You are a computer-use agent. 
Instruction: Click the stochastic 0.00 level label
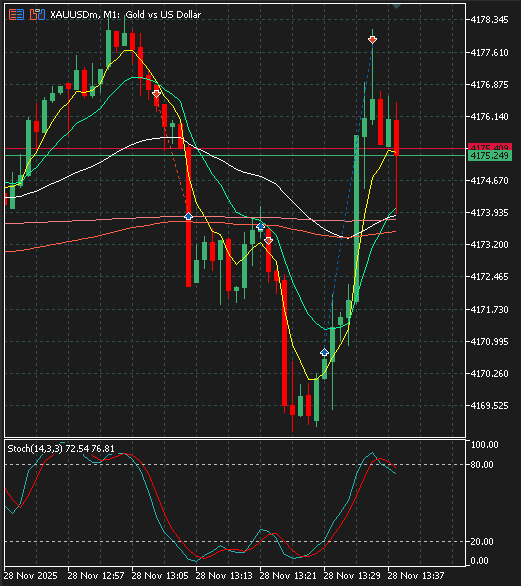click(480, 561)
